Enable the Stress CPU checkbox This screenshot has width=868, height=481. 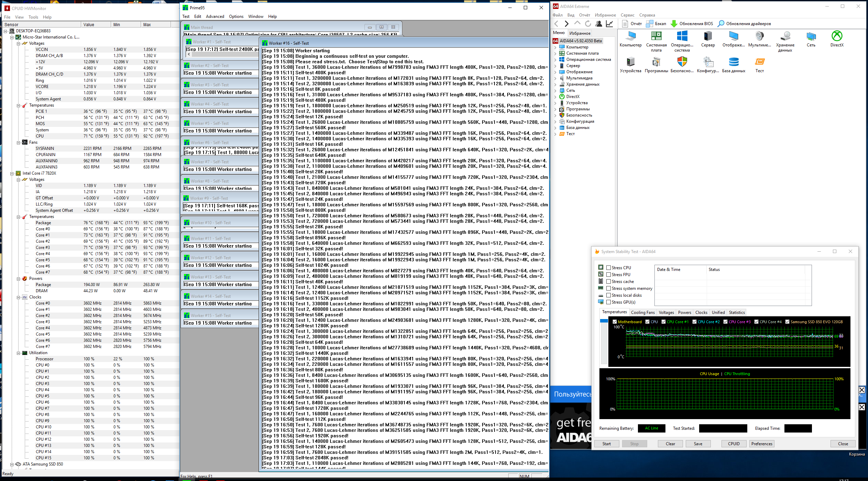coord(609,268)
